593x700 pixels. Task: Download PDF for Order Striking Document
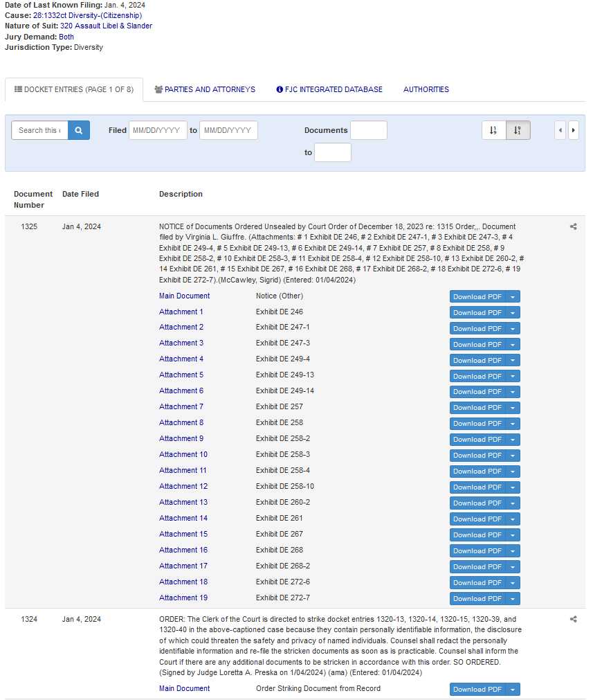click(477, 690)
